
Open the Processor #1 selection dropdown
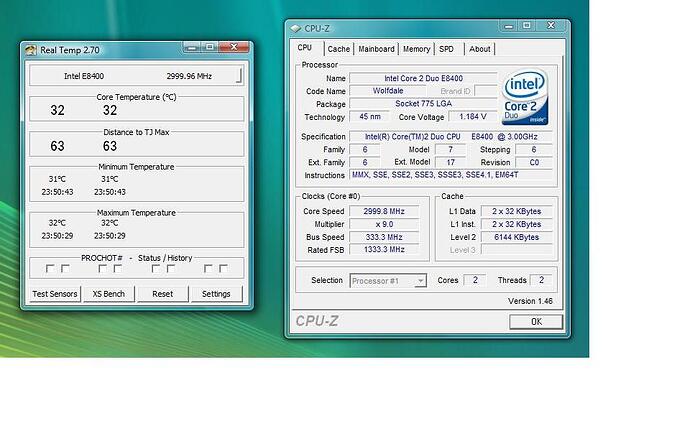coord(421,280)
